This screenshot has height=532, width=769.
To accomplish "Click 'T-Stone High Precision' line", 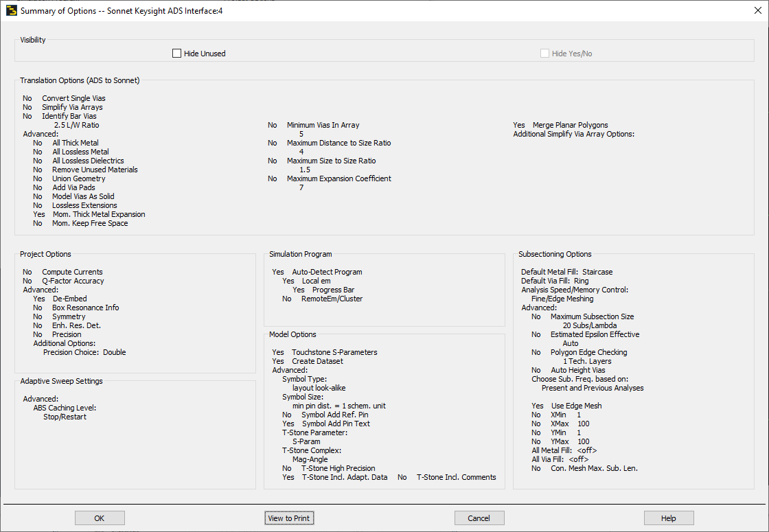I will click(338, 468).
